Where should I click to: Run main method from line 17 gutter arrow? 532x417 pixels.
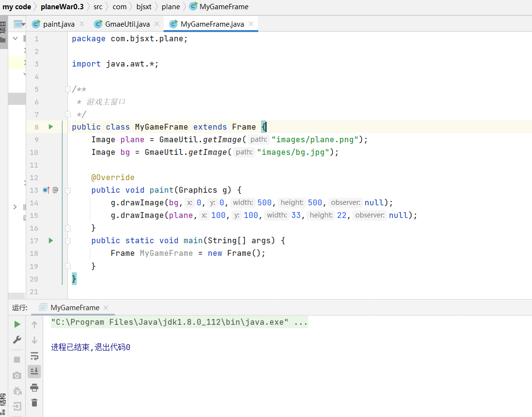coord(51,241)
